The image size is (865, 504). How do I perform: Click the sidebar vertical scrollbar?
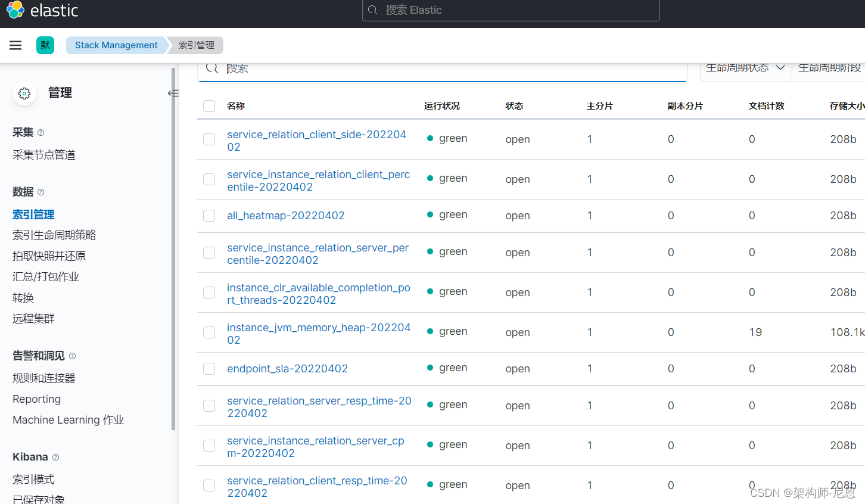coord(173,248)
